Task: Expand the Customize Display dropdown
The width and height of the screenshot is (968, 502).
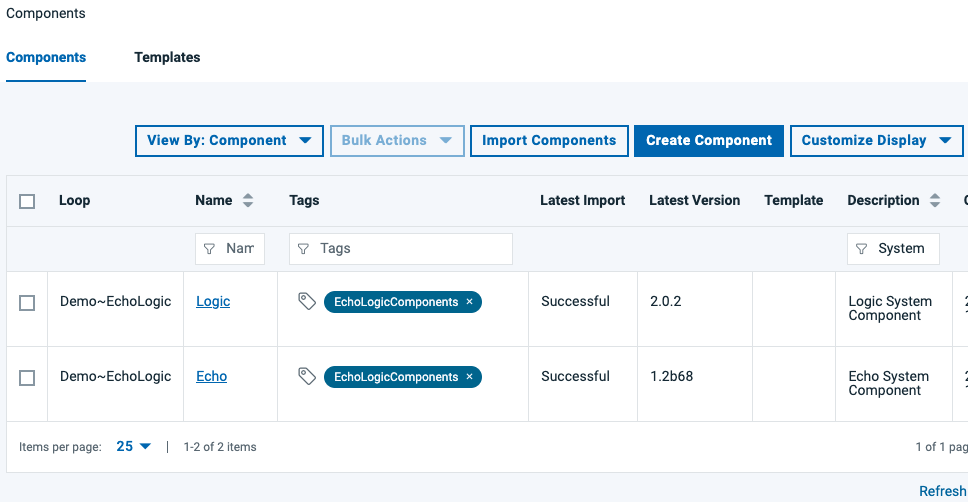Action: tap(876, 141)
